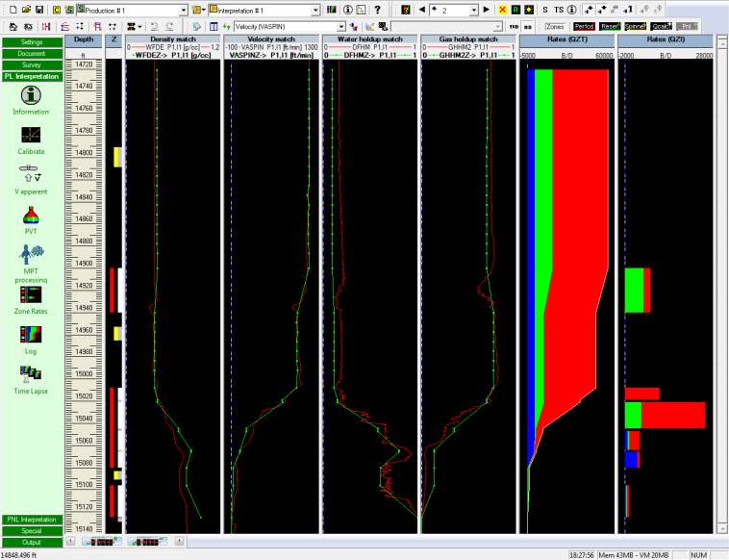Open MPT processing
Viewport: 729px width, 560px height.
pos(31,255)
